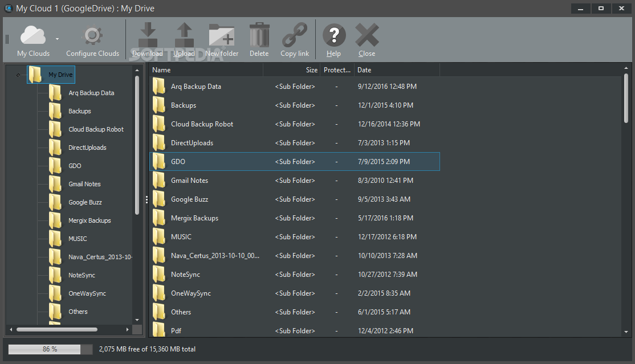Click tree panel scroll down arrow
This screenshot has width=635, height=364.
[137, 320]
